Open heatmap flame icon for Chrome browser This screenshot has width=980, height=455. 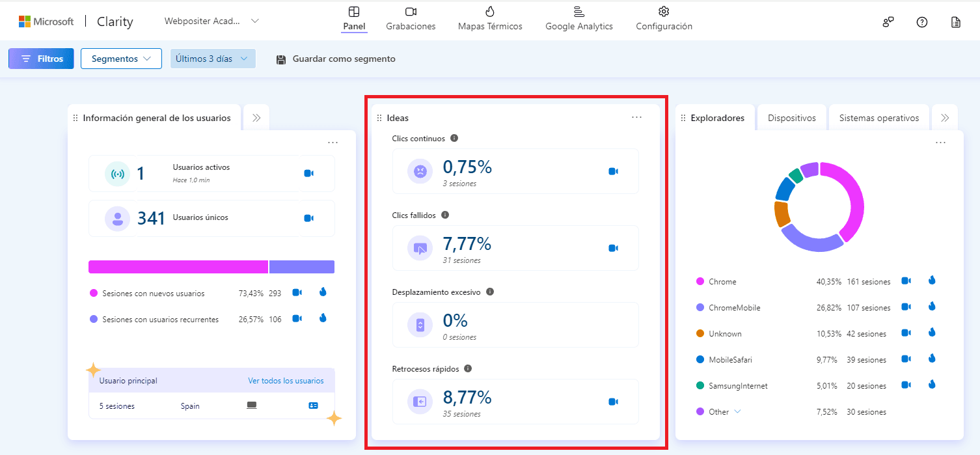(x=931, y=281)
